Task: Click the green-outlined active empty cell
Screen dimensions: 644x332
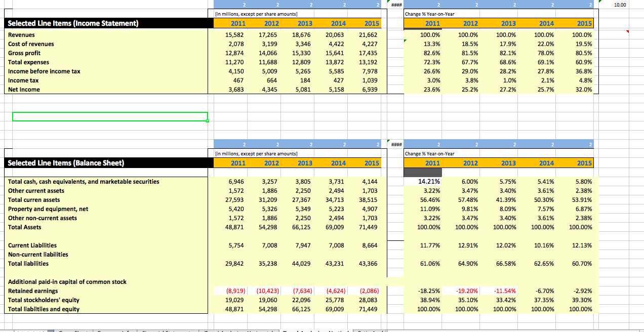Action: pyautogui.click(x=110, y=117)
